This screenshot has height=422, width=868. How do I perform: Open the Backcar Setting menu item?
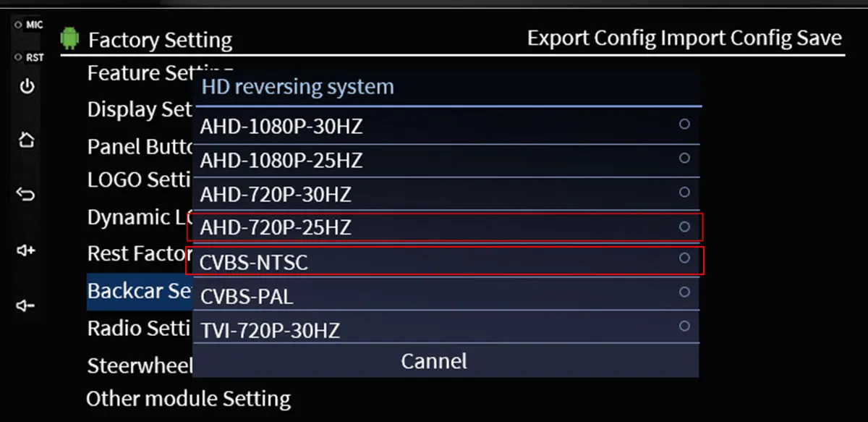click(139, 291)
